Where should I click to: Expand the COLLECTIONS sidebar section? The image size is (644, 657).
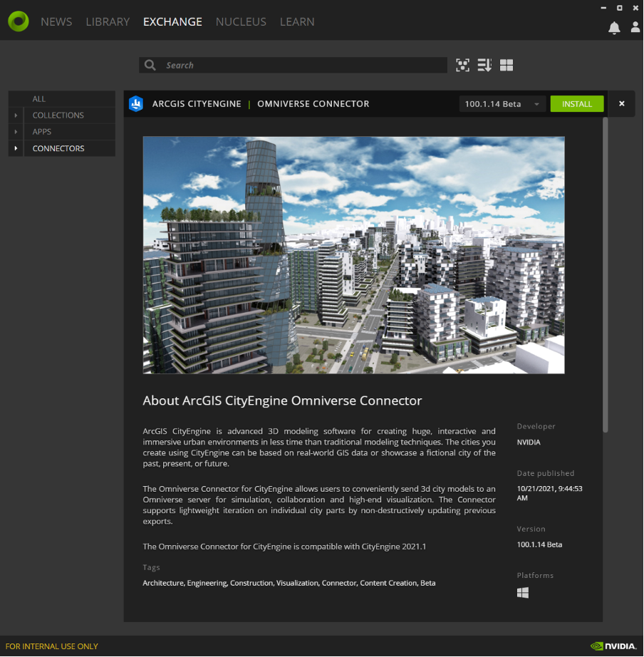point(16,115)
